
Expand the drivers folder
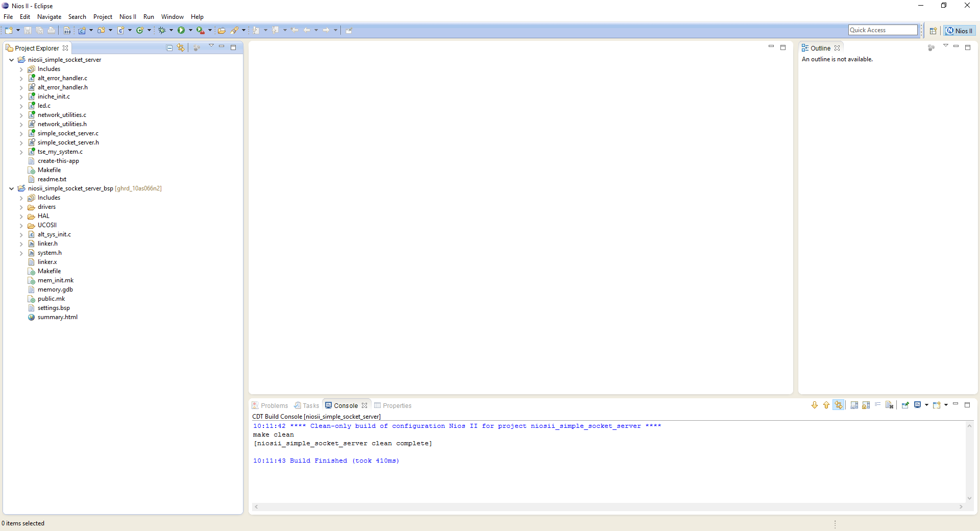coord(21,207)
